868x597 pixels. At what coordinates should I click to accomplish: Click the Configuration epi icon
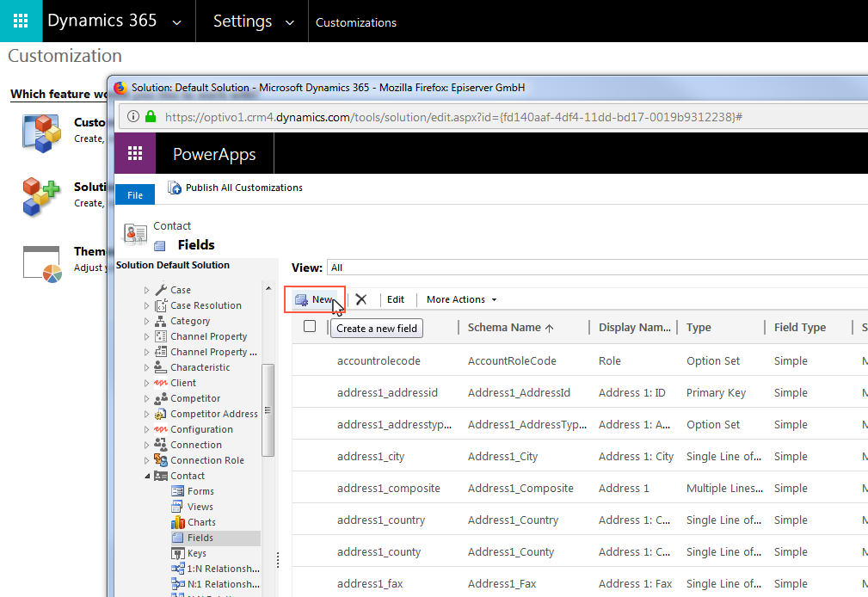pyautogui.click(x=161, y=429)
